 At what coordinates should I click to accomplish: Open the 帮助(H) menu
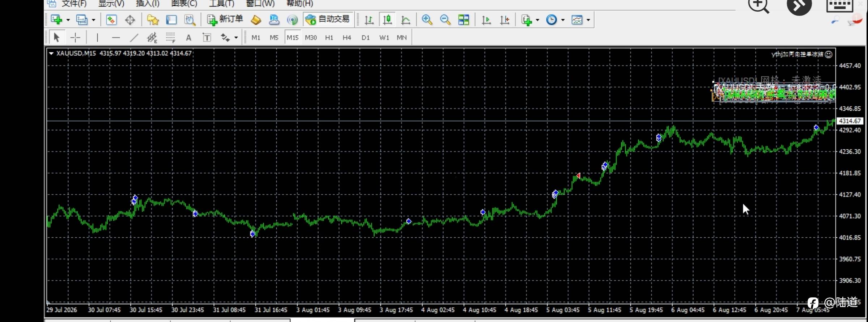click(x=299, y=4)
